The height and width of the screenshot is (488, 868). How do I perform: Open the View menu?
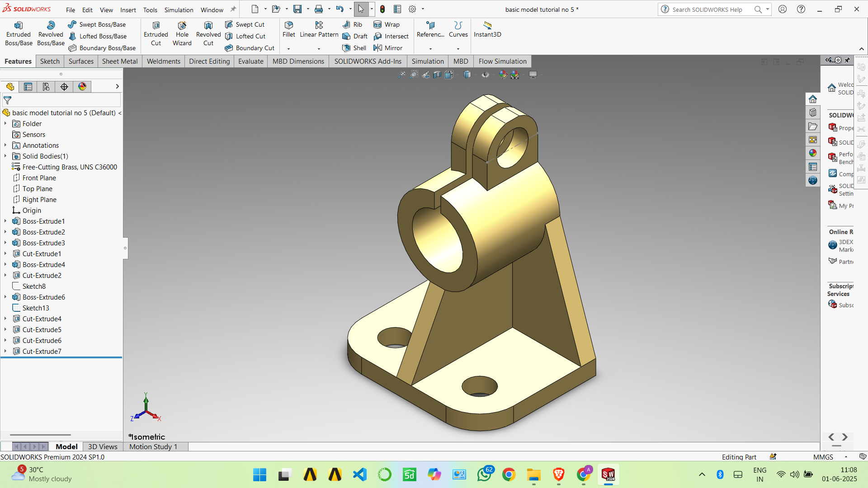point(106,10)
